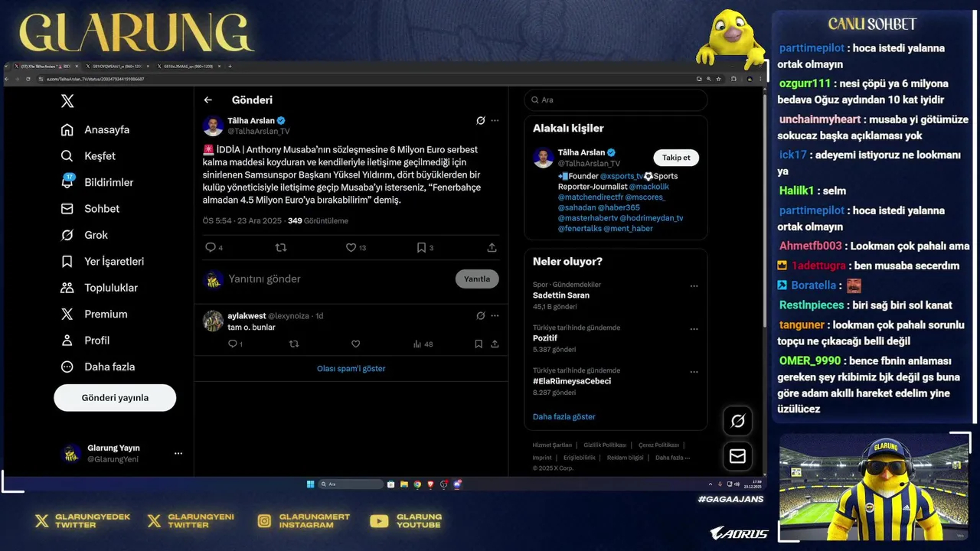This screenshot has height=551, width=980.
Task: Open the Windows Start menu
Action: [x=311, y=484]
